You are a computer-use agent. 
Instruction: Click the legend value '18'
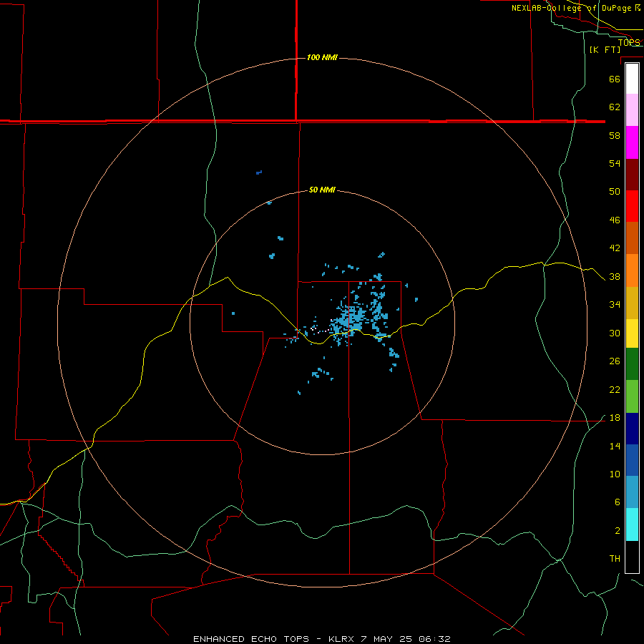pos(615,418)
